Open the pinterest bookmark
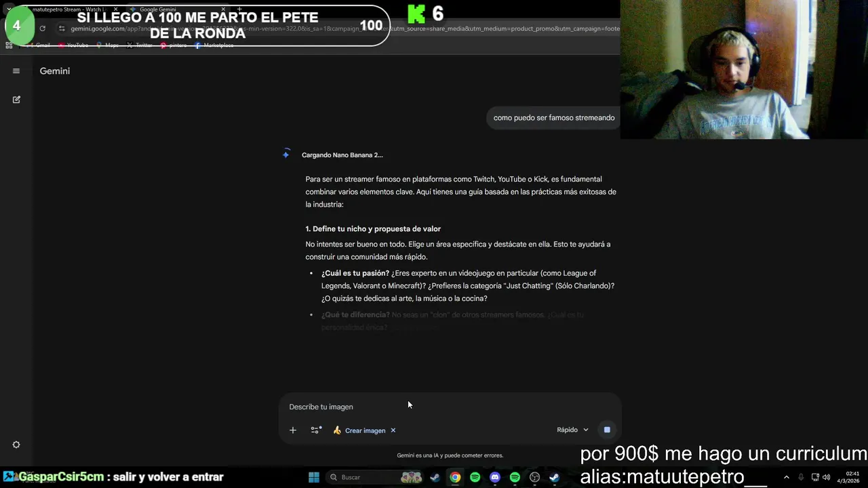The width and height of the screenshot is (868, 488). tap(174, 45)
